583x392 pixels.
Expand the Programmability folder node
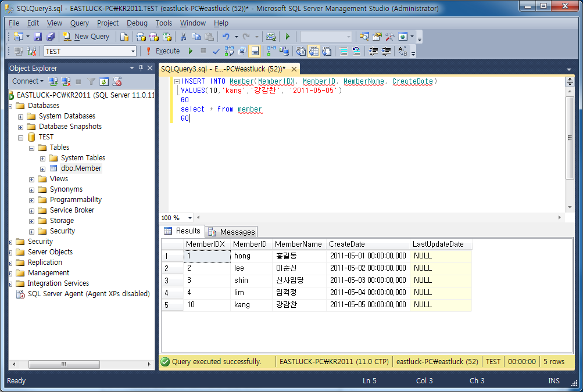point(32,200)
